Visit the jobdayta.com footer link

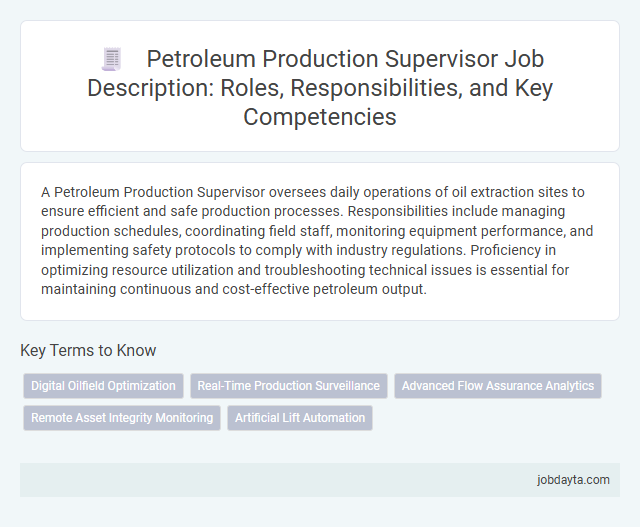coord(573,480)
